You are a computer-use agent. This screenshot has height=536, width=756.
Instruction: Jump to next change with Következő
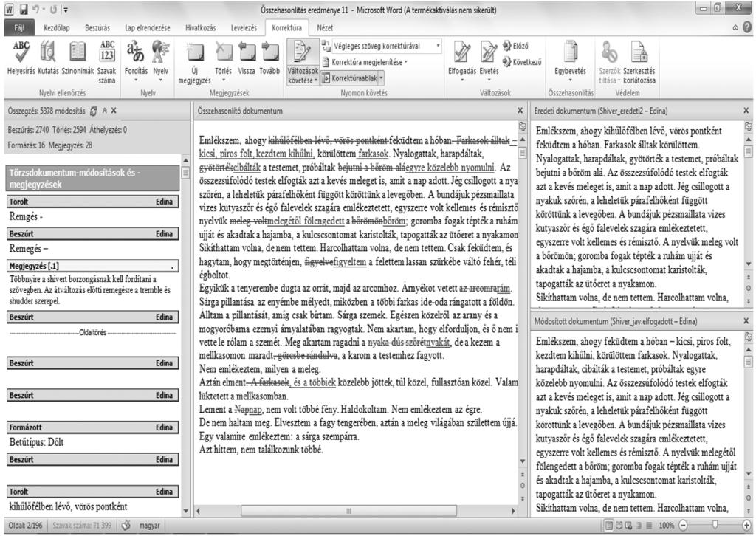522,62
